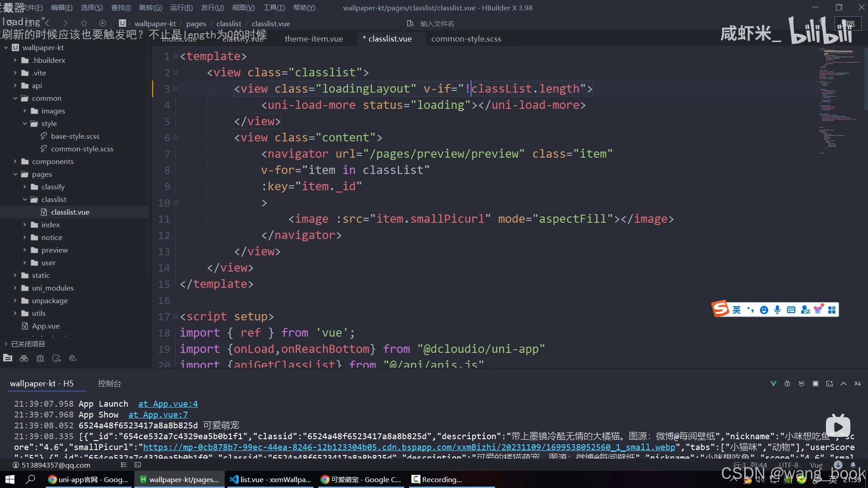Viewport: 868px width, 488px height.
Task: Click the binoculars search icon in sidebar
Action: click(24, 358)
